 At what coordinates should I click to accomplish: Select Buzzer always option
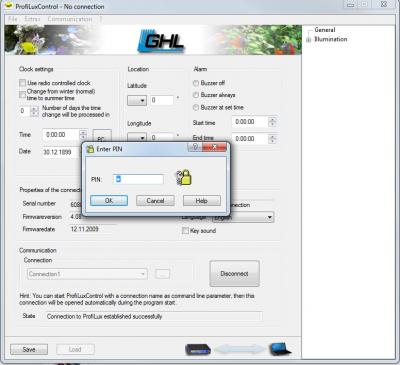196,95
